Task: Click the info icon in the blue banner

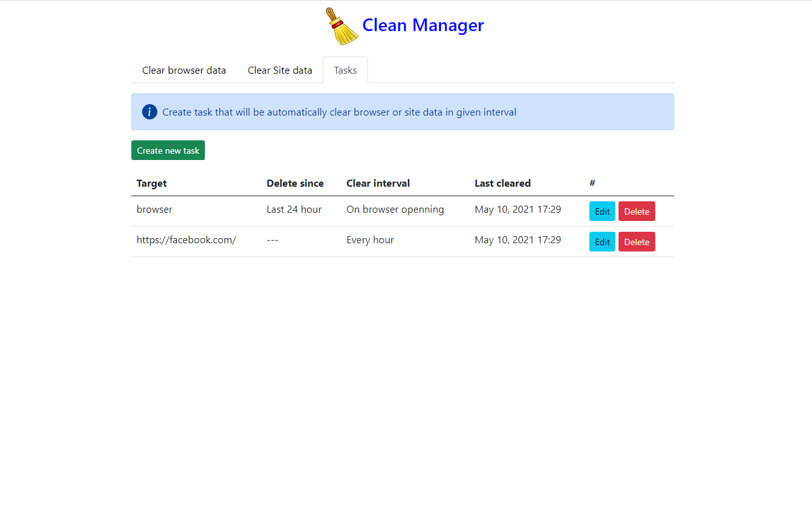Action: click(149, 111)
